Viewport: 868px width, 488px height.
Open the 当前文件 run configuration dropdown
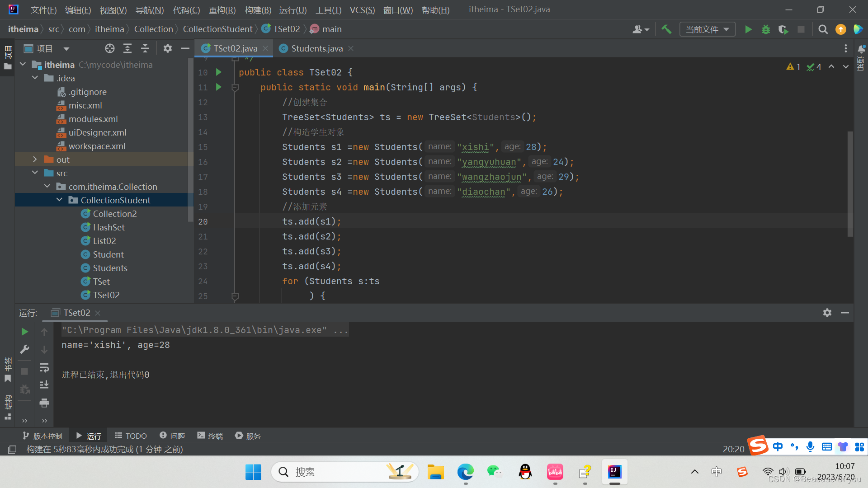[x=707, y=29]
